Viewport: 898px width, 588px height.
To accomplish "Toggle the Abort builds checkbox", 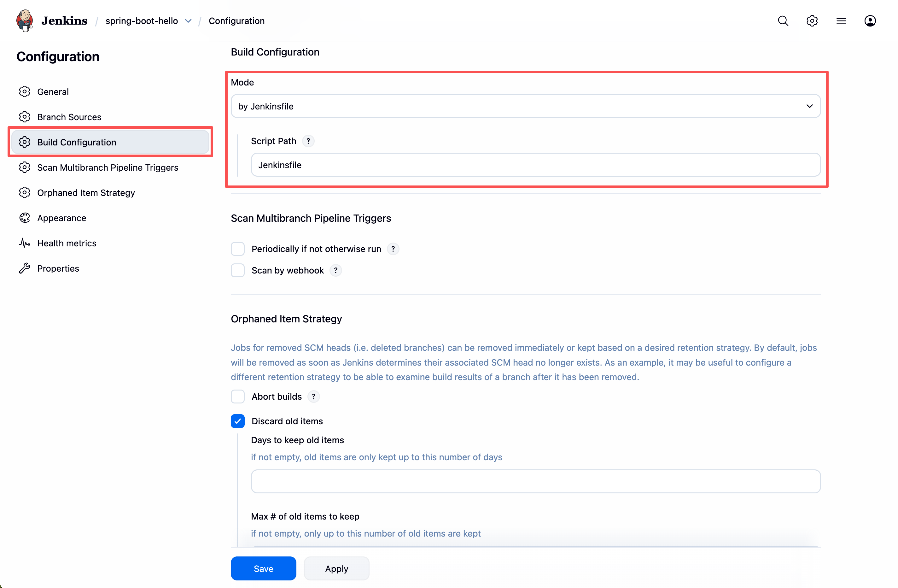I will 238,397.
